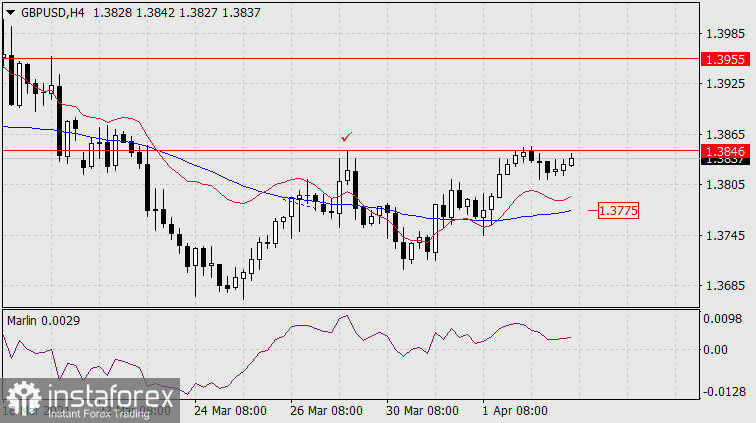Click the red check mark above the candle

click(346, 136)
